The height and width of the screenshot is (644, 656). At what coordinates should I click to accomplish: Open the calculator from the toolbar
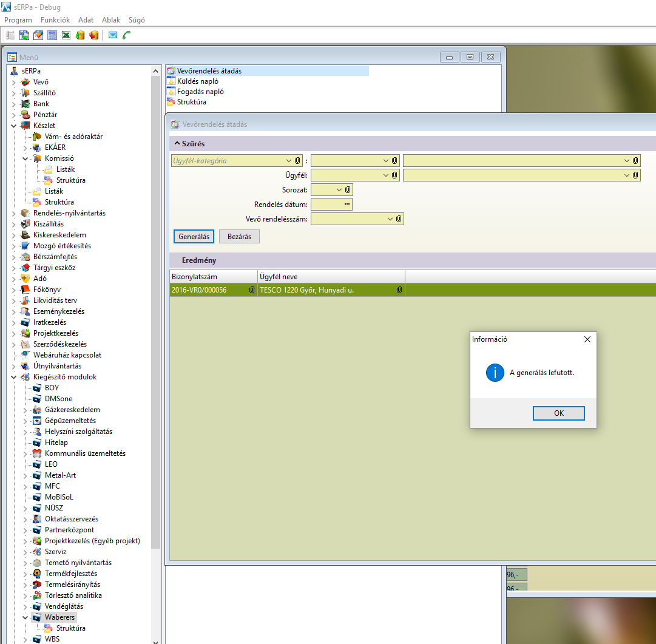pos(52,35)
